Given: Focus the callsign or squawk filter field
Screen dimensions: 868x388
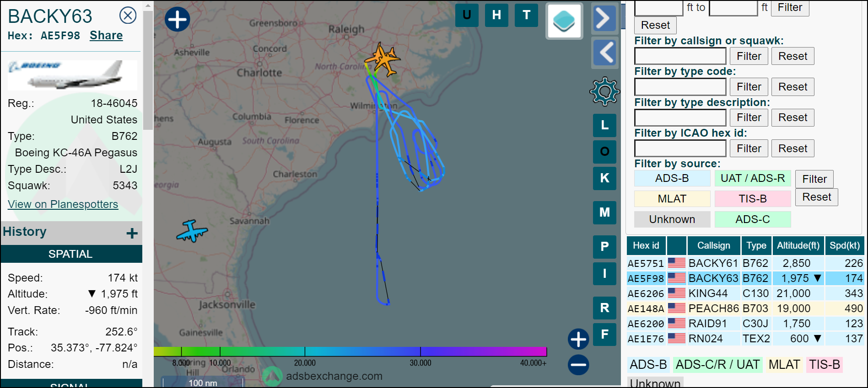Looking at the screenshot, I should pos(680,56).
